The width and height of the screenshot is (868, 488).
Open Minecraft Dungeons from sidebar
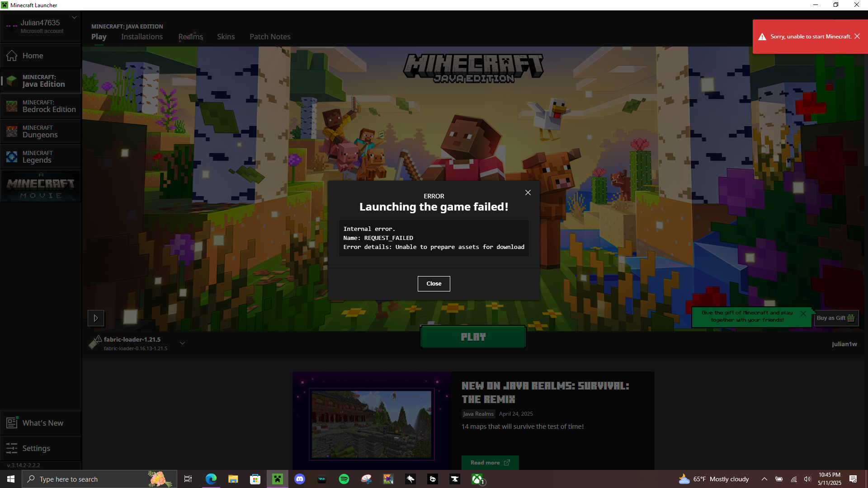pos(41,131)
